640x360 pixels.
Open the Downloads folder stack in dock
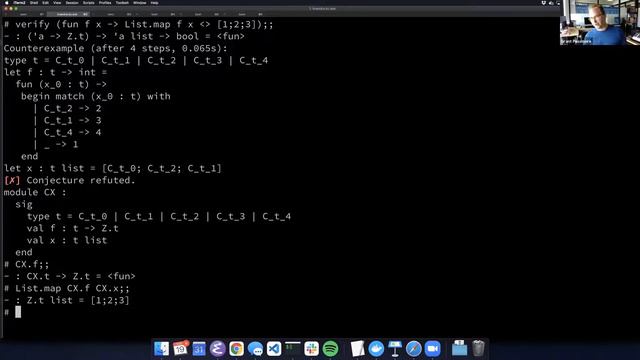click(459, 349)
